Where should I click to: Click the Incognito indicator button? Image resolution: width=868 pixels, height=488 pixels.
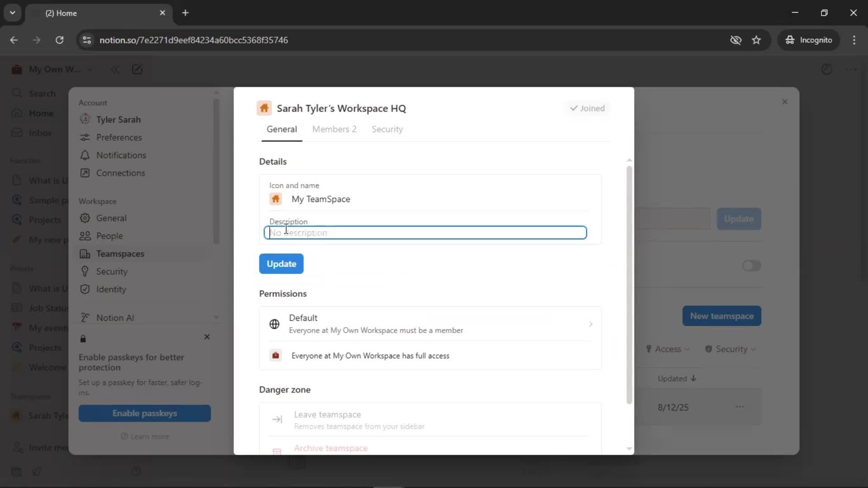[x=809, y=40]
